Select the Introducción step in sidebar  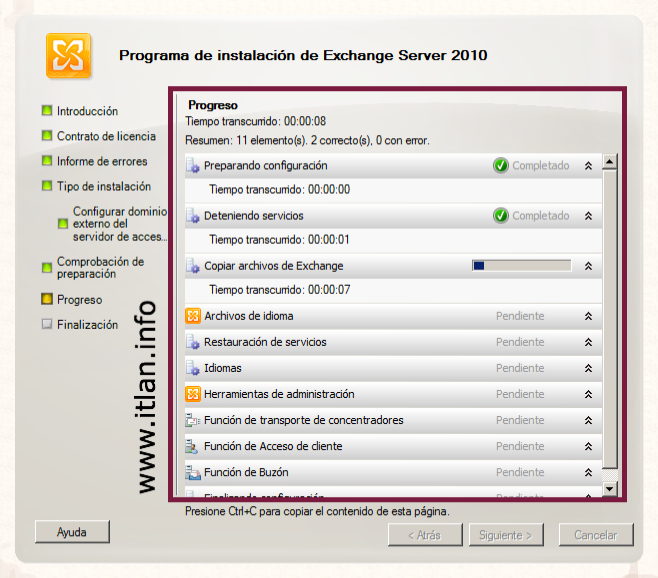[87, 111]
